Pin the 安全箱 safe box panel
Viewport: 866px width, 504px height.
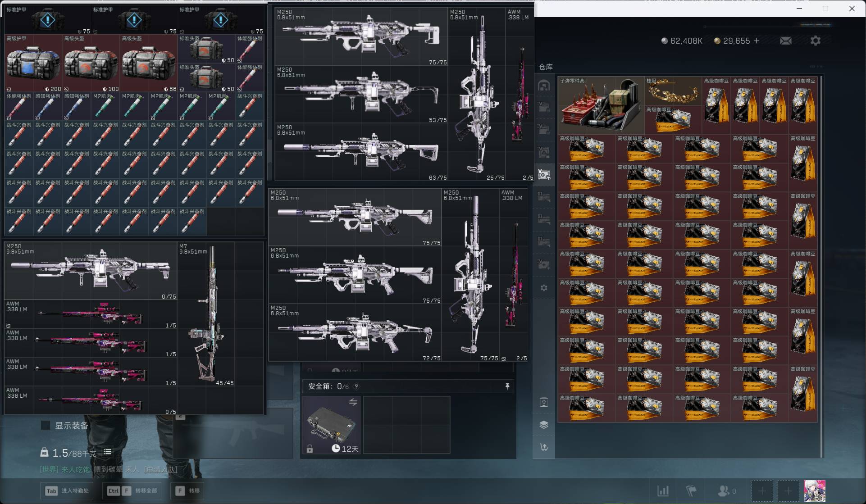pyautogui.click(x=507, y=386)
